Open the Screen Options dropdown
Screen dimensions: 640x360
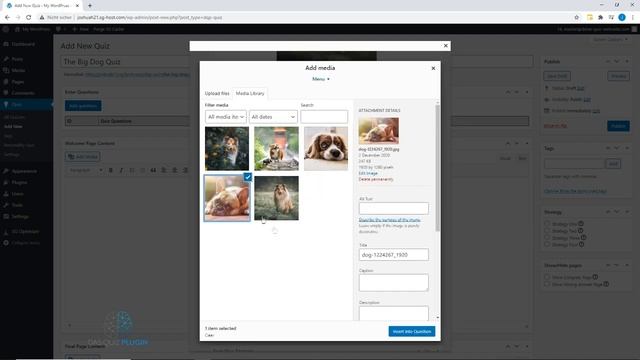coord(611,40)
